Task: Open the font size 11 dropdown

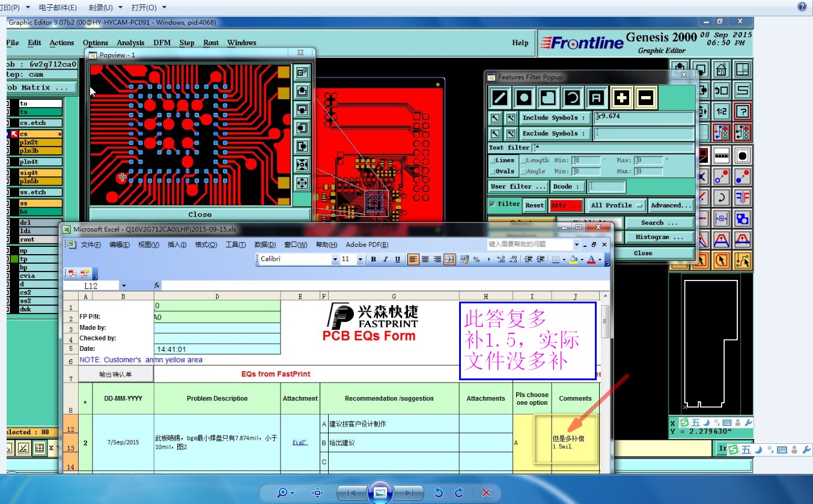Action: pos(361,260)
